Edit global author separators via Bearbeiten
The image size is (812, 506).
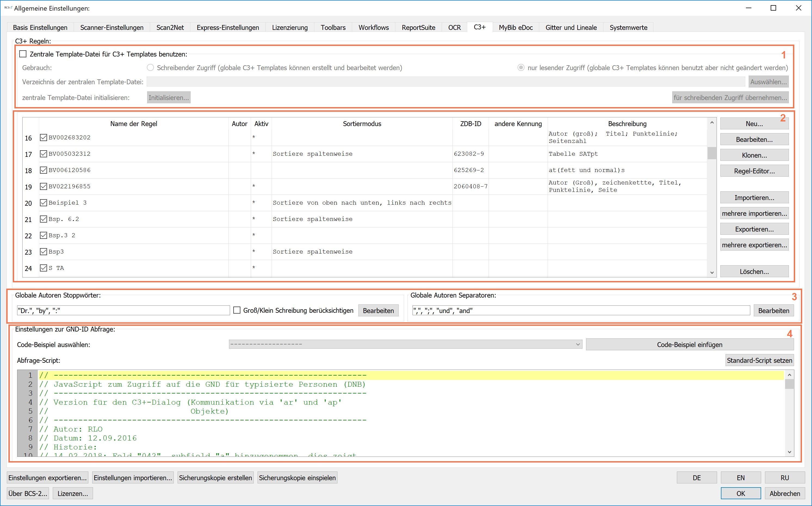(773, 311)
